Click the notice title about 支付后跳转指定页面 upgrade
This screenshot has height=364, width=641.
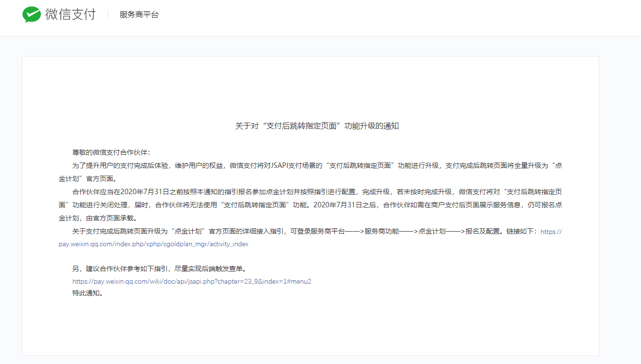pos(316,127)
